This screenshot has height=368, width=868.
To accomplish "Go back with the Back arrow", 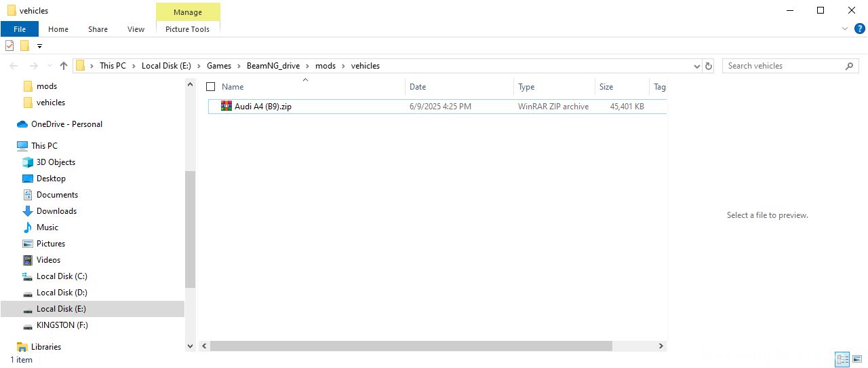I will pyautogui.click(x=14, y=66).
